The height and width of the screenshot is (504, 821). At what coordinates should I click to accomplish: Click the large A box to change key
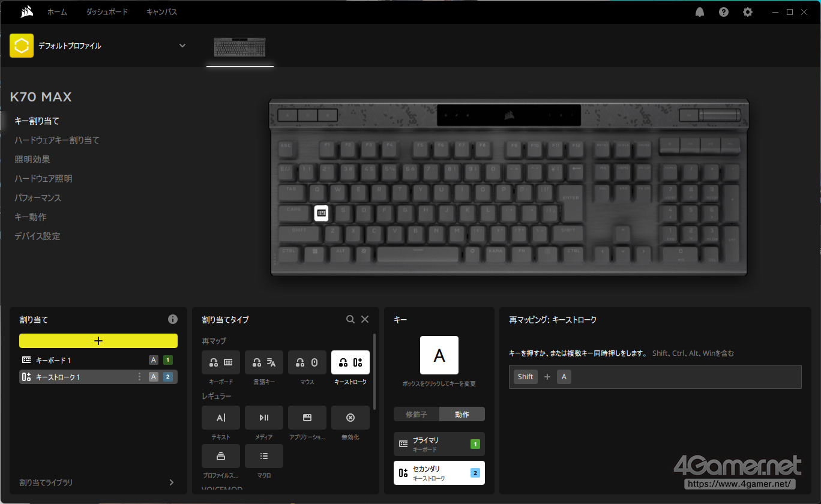(x=439, y=355)
